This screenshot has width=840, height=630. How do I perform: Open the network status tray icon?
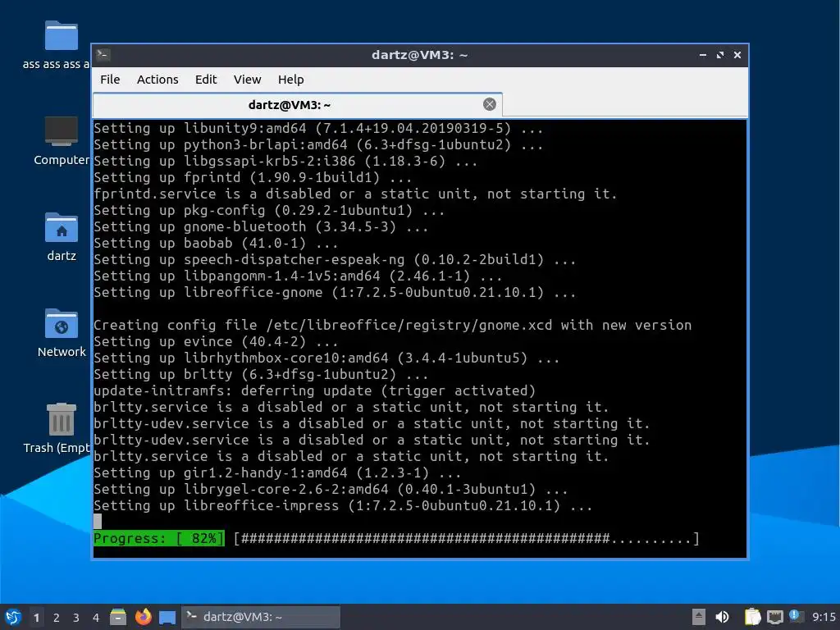tap(774, 617)
